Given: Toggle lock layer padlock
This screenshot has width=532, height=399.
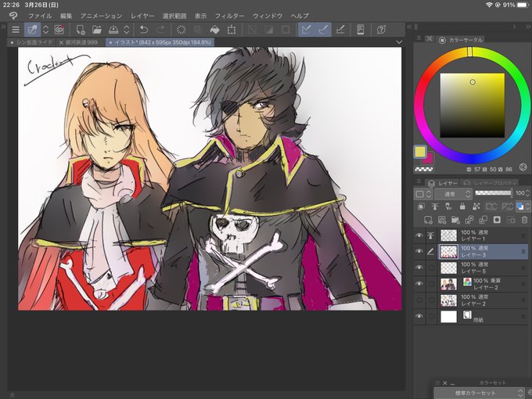Looking at the screenshot, I should 462,207.
